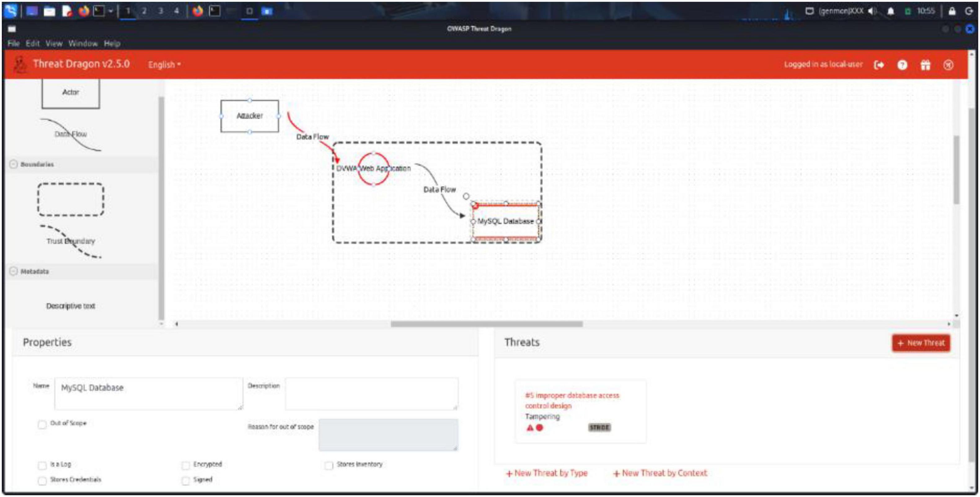Image resolution: width=980 pixels, height=497 pixels.
Task: Click the lock screen icon
Action: coord(952,11)
